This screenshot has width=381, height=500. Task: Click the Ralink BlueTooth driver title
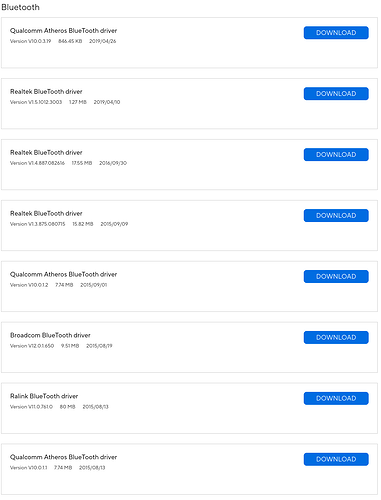click(44, 396)
